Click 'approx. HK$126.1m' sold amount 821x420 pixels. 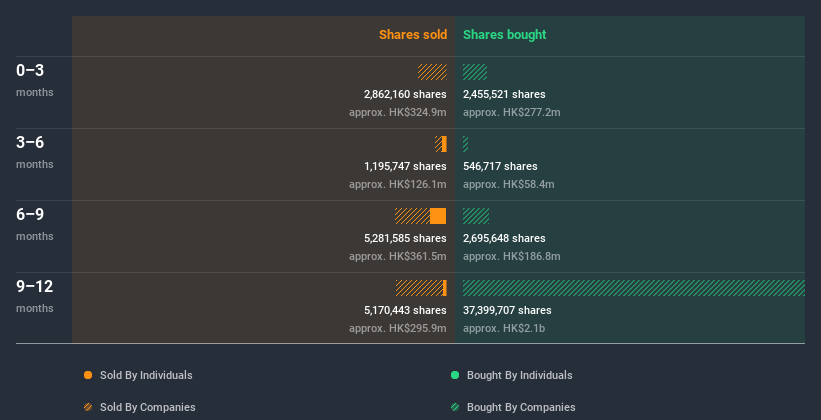tap(398, 184)
